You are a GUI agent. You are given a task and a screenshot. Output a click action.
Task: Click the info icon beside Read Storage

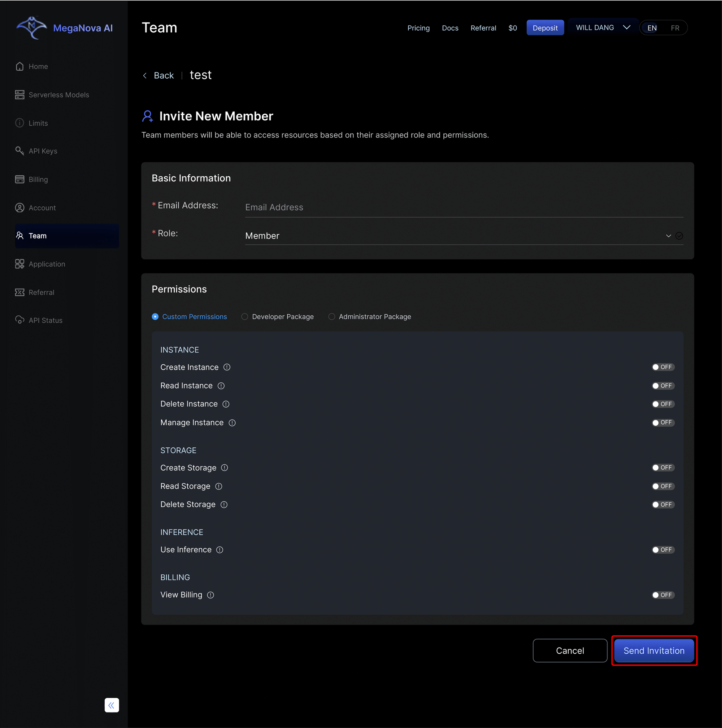pyautogui.click(x=219, y=486)
